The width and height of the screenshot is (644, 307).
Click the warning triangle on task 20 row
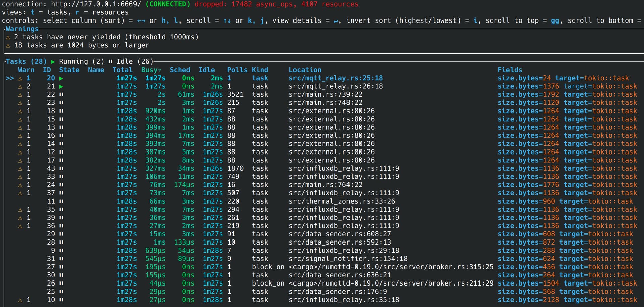tap(20, 78)
